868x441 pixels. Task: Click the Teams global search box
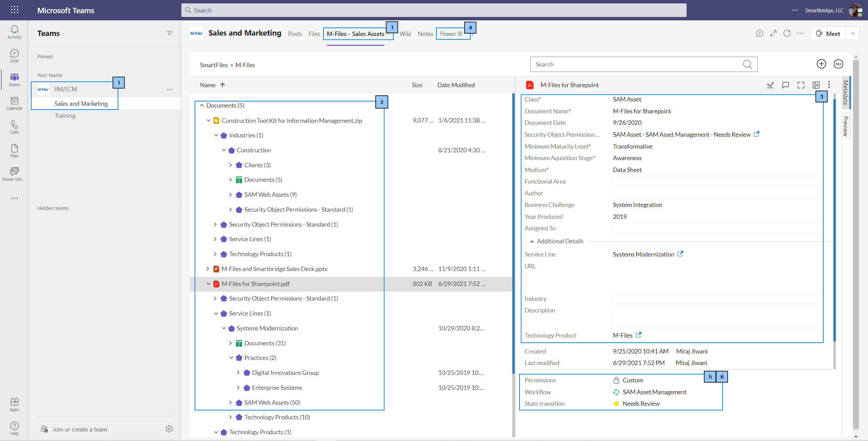(434, 10)
